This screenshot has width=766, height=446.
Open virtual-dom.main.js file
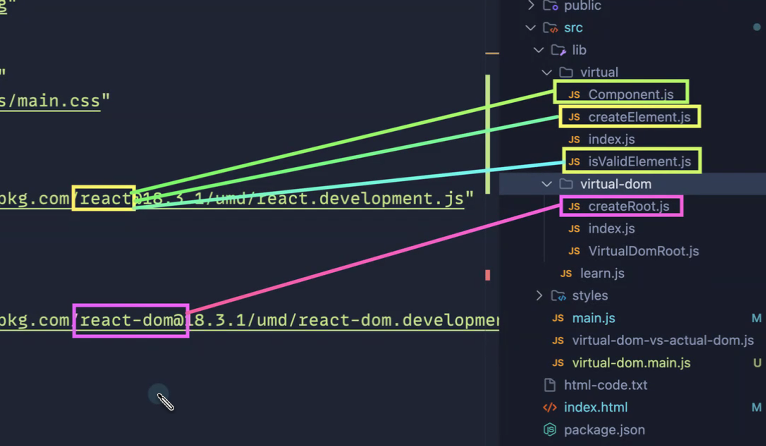click(631, 363)
